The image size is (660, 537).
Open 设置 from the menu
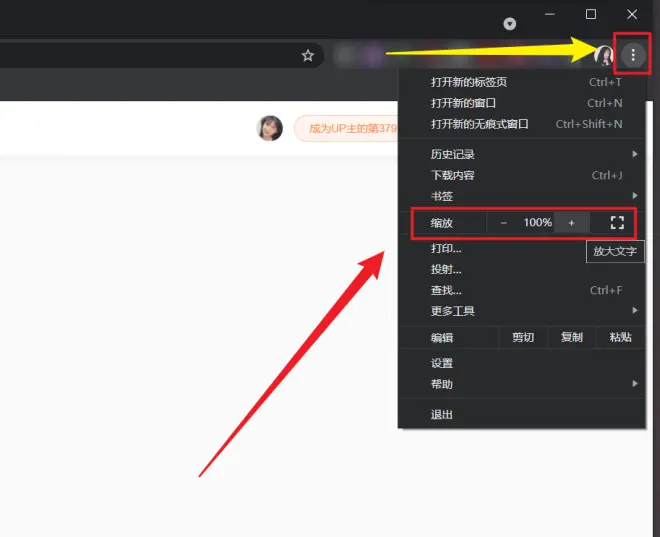click(522, 363)
